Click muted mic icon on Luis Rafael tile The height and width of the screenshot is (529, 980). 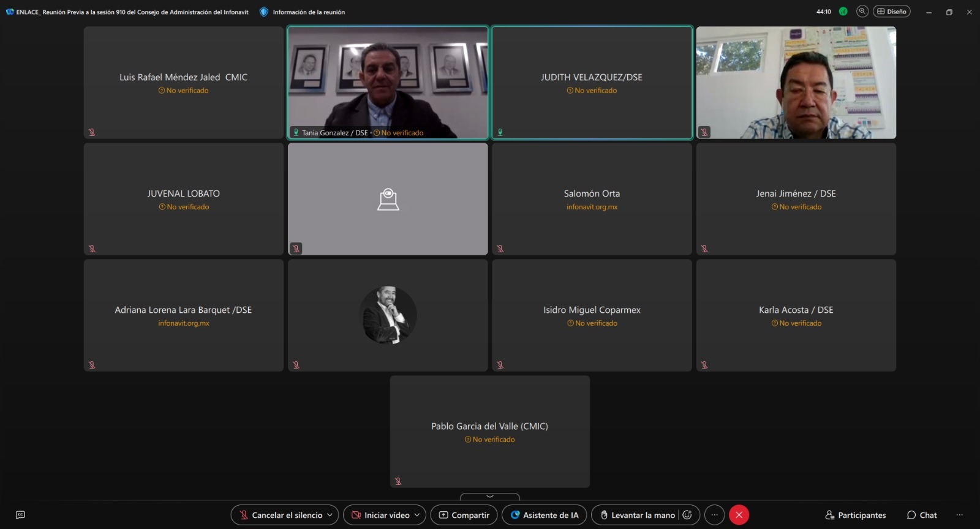tap(92, 132)
